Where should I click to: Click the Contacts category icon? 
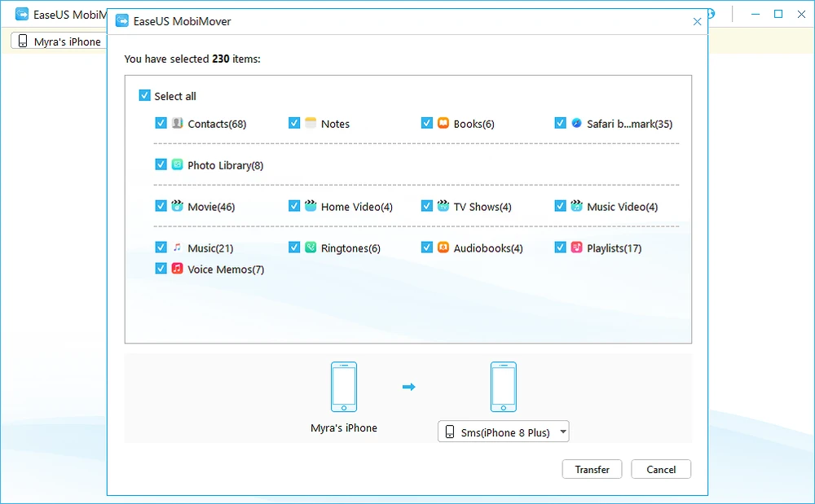pyautogui.click(x=177, y=124)
